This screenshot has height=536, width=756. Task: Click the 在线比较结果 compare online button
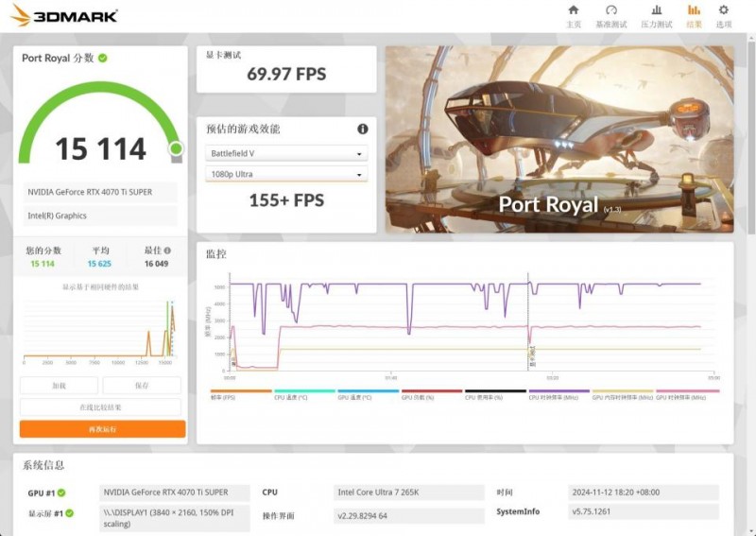[100, 407]
